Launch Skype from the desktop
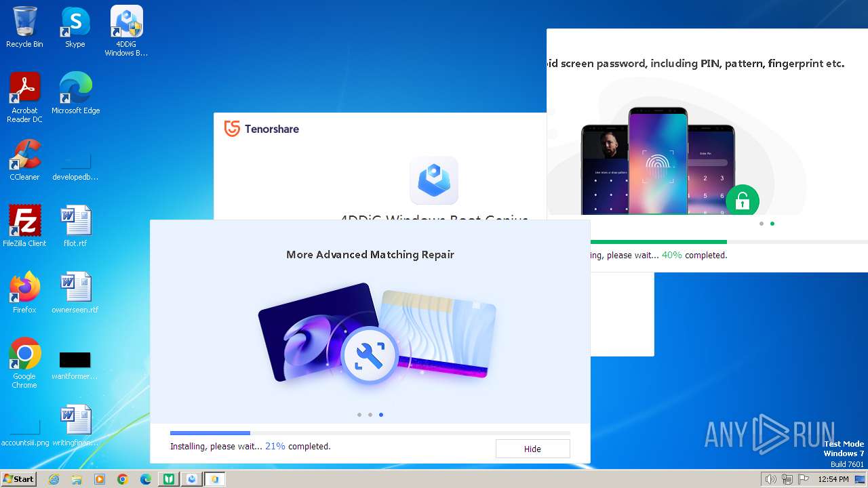The image size is (868, 488). click(75, 27)
